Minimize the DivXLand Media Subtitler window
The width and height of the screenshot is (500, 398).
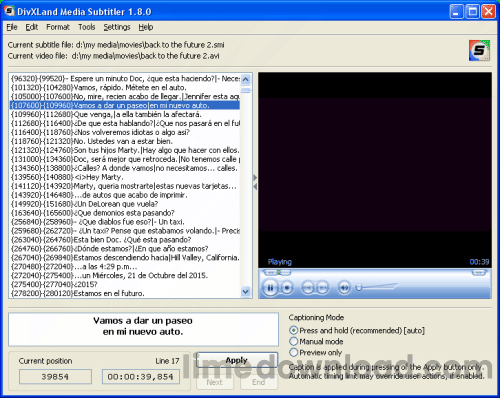click(456, 12)
